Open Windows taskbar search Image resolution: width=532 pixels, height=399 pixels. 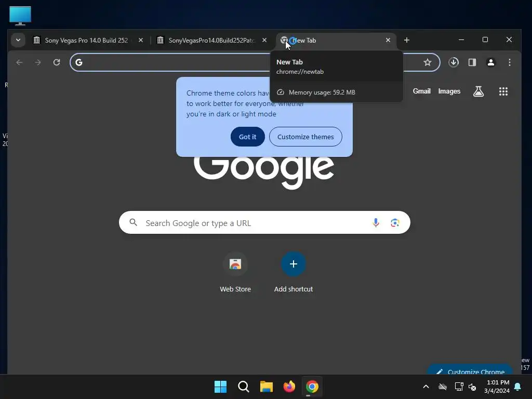tap(243, 387)
